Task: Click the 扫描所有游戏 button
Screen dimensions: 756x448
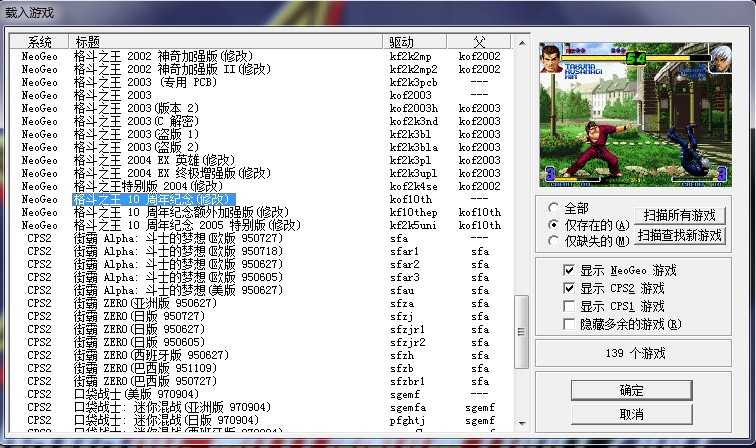Action: [679, 215]
